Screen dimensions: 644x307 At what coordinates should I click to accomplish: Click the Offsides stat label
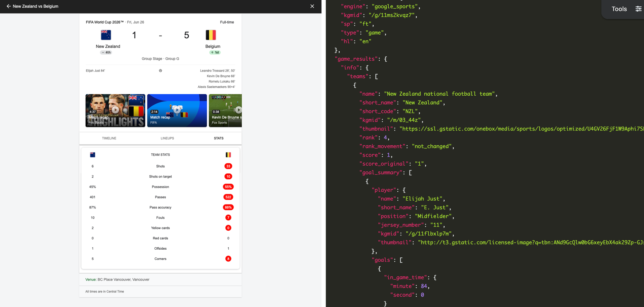point(160,249)
